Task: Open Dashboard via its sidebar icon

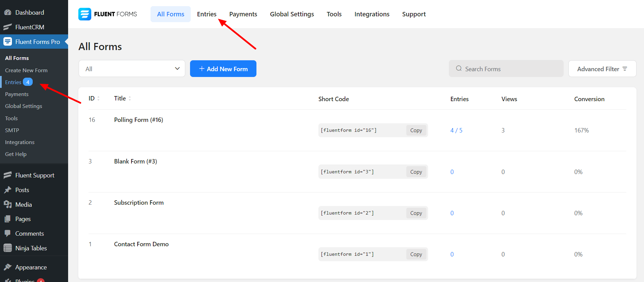Action: (7, 13)
